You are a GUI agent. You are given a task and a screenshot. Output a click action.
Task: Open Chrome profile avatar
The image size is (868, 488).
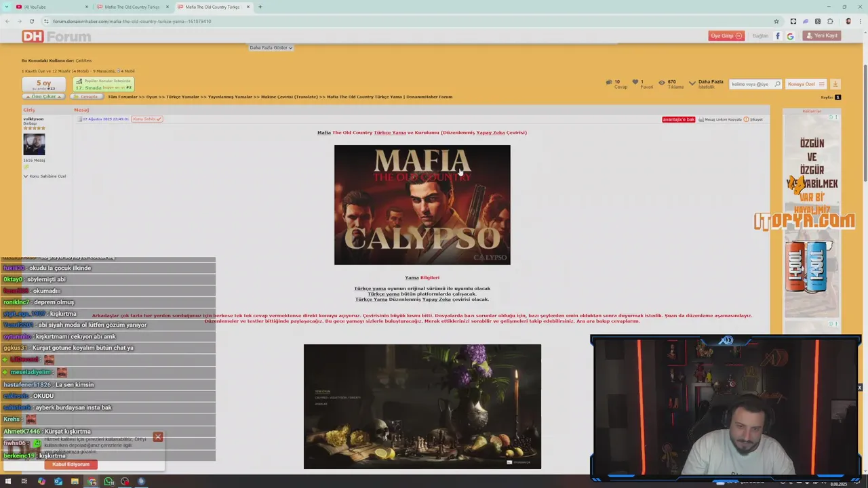848,21
